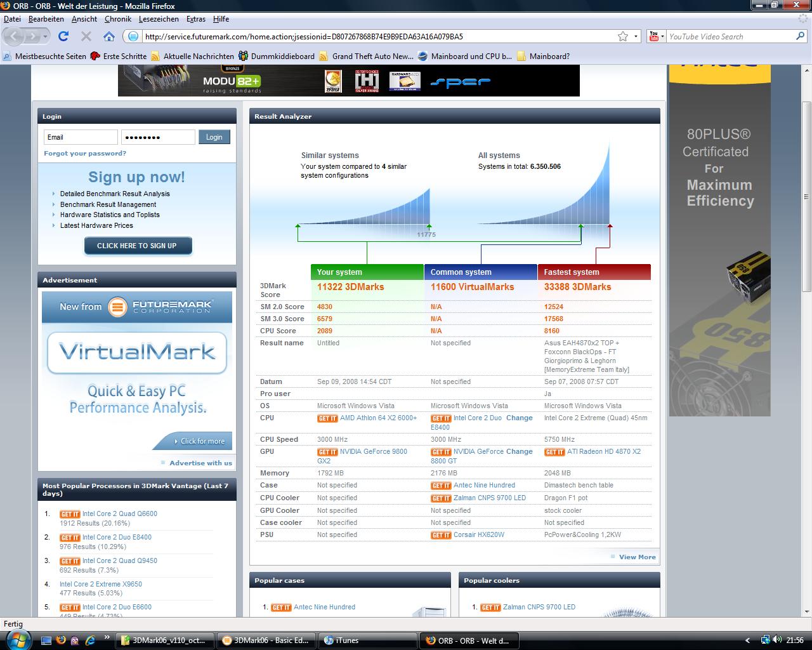The height and width of the screenshot is (650, 812).
Task: Click GET IT icon for GeForce 9800 GX2
Action: click(327, 452)
